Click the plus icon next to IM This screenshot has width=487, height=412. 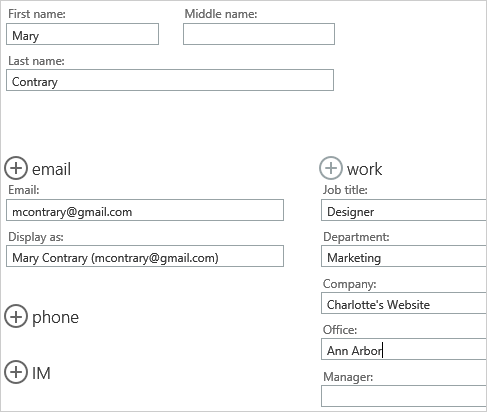16,372
